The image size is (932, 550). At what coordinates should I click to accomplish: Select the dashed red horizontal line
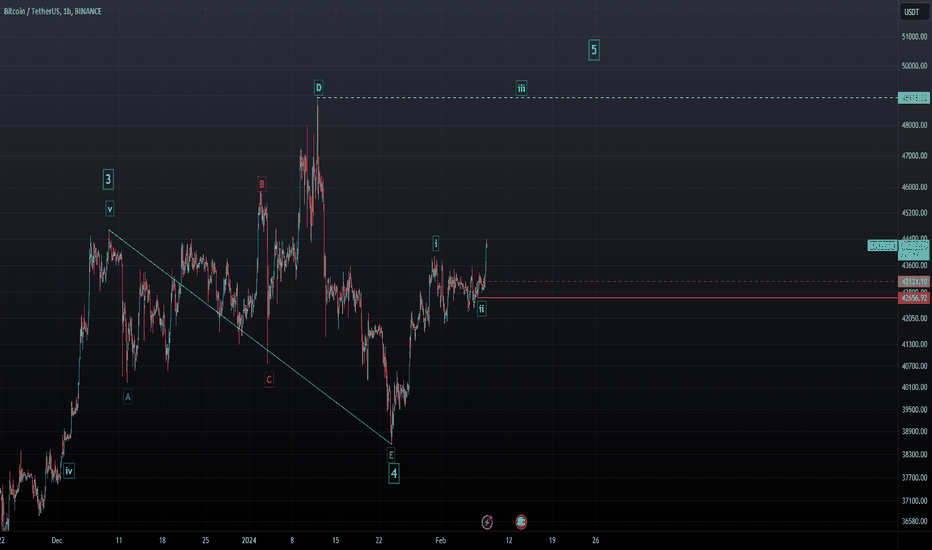point(692,282)
